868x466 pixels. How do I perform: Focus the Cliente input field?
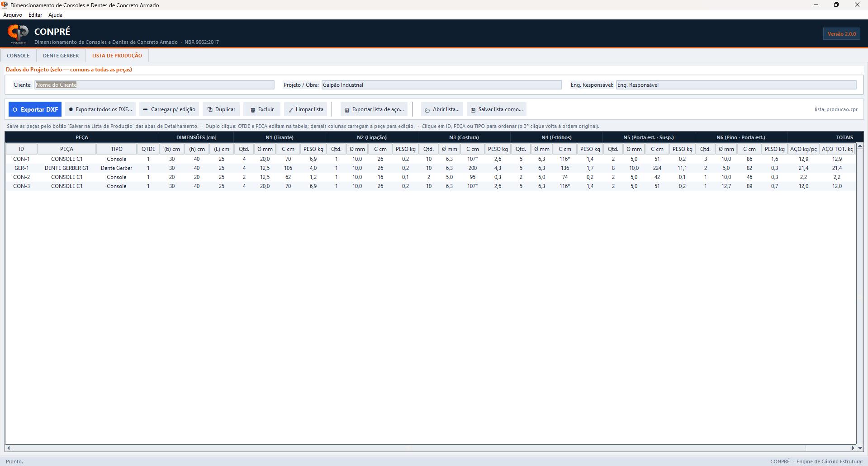(154, 85)
